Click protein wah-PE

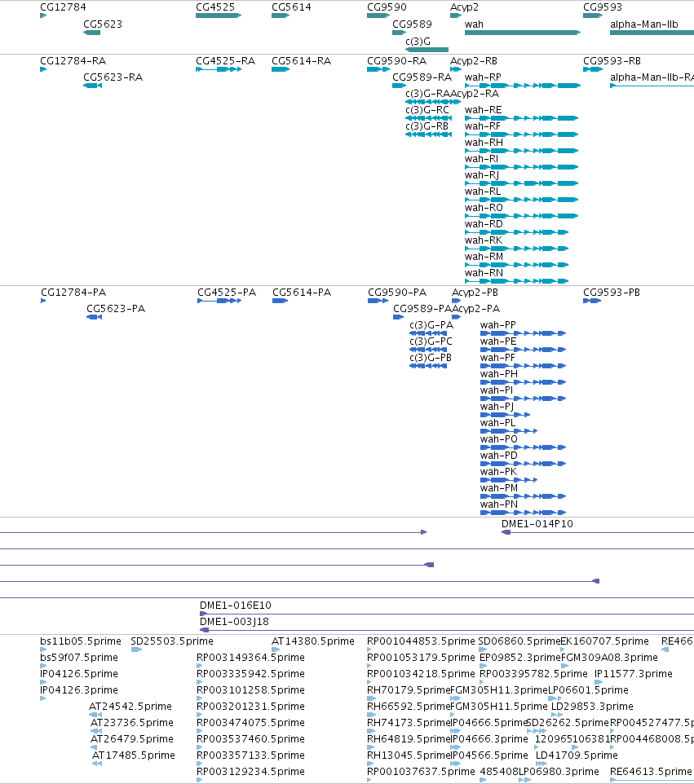point(498,341)
